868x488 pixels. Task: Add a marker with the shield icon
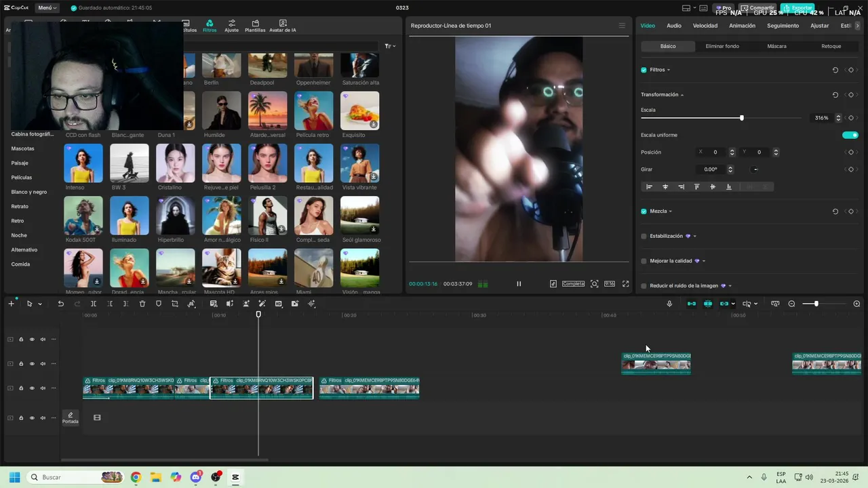(x=159, y=304)
